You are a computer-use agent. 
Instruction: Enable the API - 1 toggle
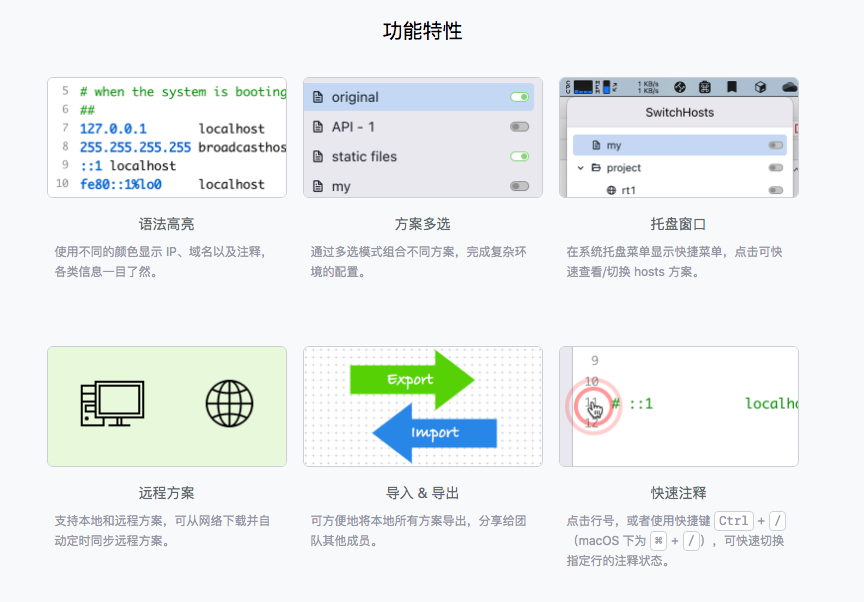tap(519, 127)
